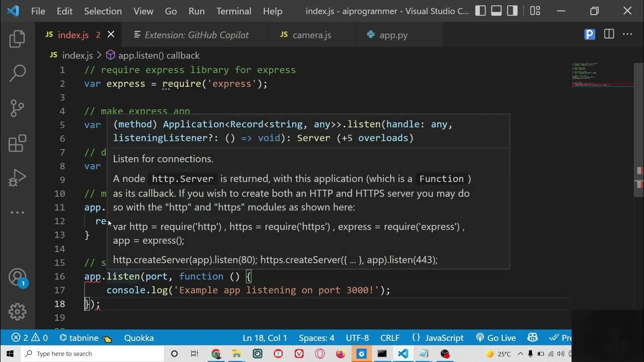The height and width of the screenshot is (362, 644).
Task: Click the Go Live button
Action: pyautogui.click(x=496, y=338)
